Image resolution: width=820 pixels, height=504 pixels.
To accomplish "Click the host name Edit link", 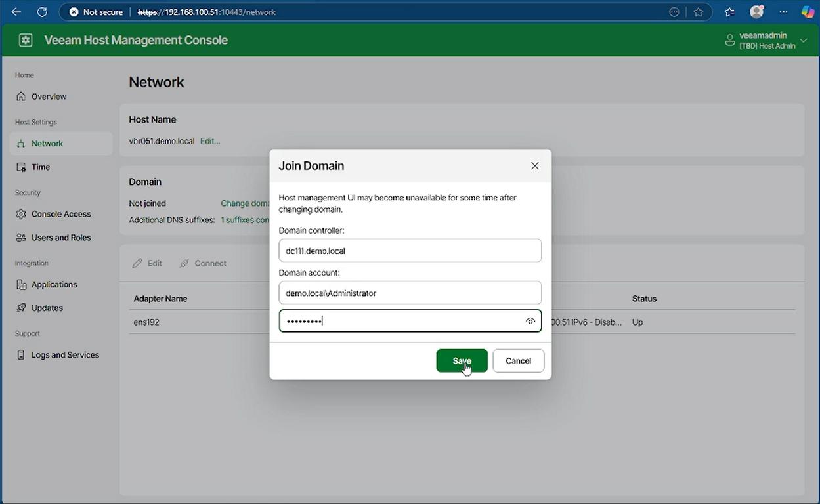I will 210,141.
